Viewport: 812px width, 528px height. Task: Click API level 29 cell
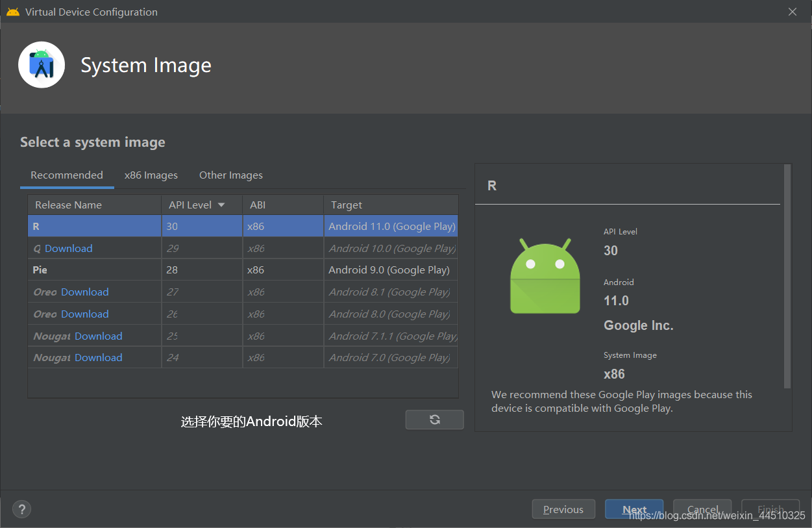(x=202, y=249)
